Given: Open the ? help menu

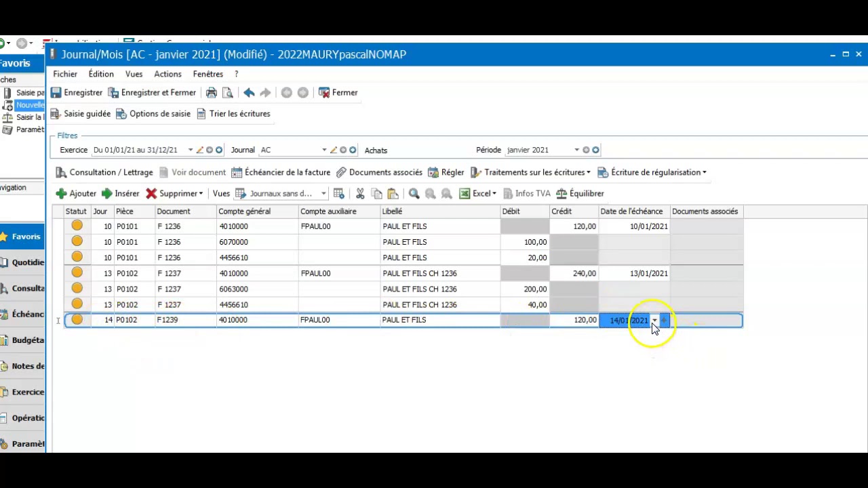Looking at the screenshot, I should point(236,74).
